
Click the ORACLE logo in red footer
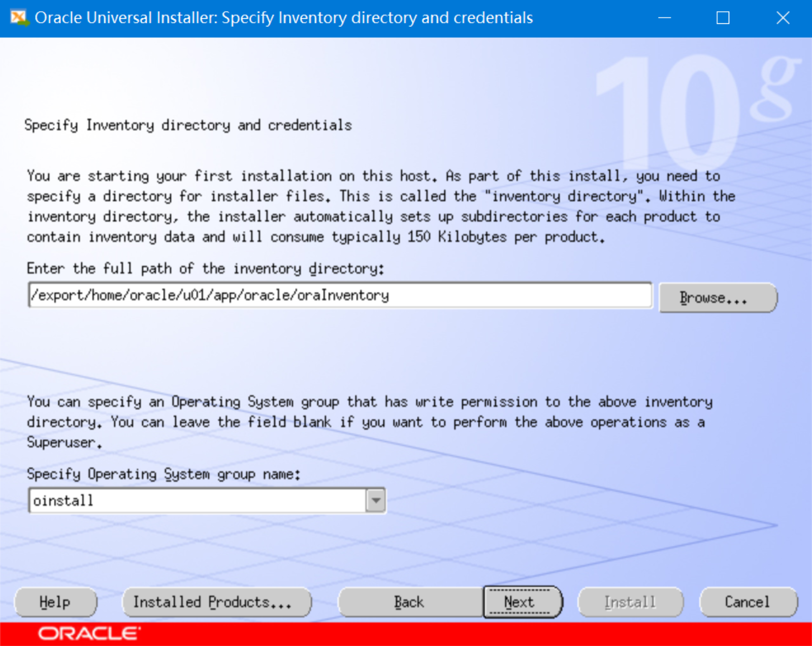point(89,634)
